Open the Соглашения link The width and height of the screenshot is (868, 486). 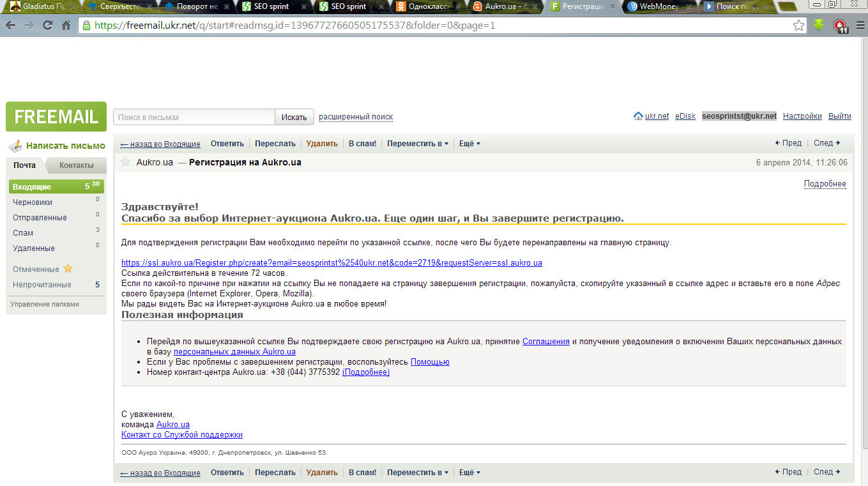click(546, 341)
